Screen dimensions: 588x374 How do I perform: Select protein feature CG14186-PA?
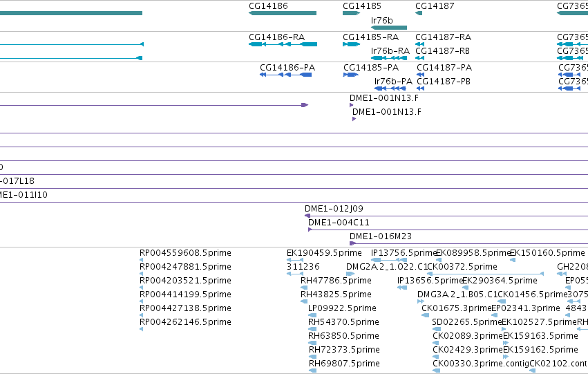click(x=287, y=68)
